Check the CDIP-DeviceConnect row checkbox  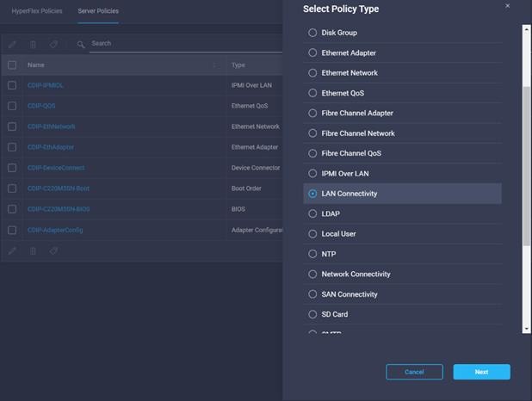click(x=12, y=168)
